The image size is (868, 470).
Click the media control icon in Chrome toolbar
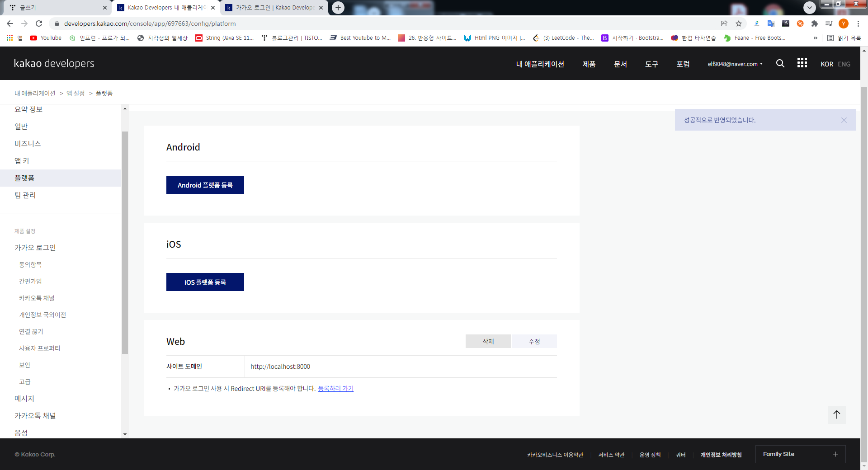829,23
